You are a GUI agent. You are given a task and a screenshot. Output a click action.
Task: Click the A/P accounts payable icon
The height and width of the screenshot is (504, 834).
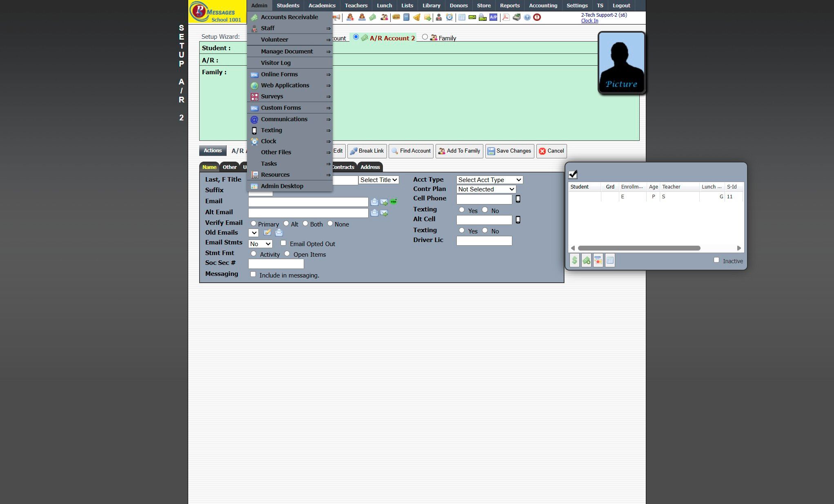493,17
